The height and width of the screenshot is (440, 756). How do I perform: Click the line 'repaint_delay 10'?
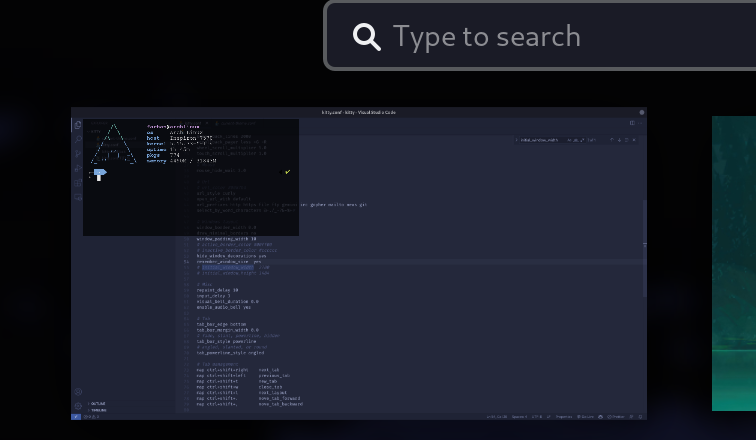[217, 290]
